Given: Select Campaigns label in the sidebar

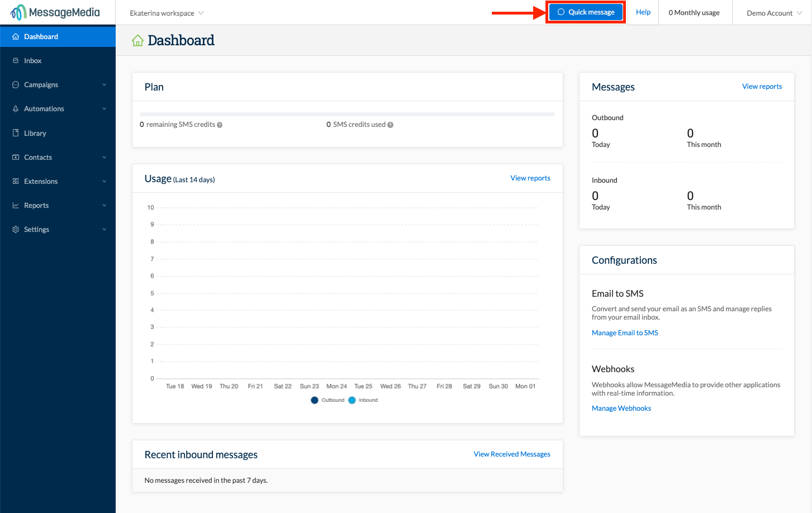Looking at the screenshot, I should point(41,85).
